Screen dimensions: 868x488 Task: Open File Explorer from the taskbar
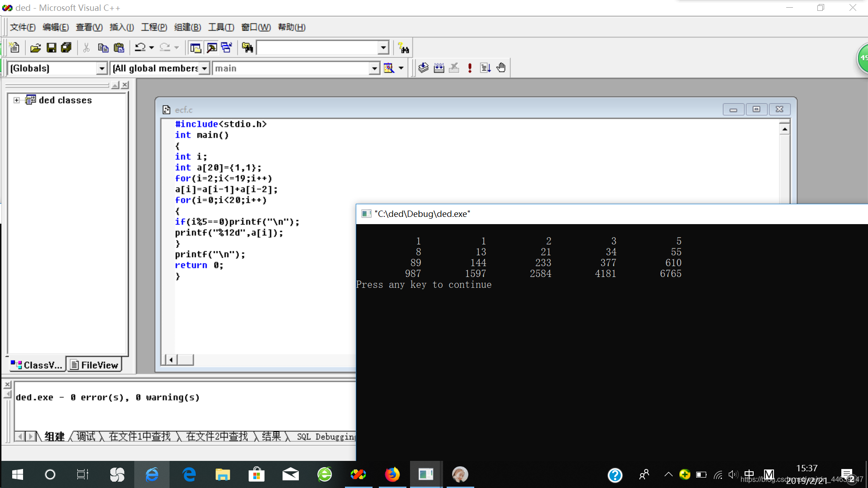click(222, 474)
